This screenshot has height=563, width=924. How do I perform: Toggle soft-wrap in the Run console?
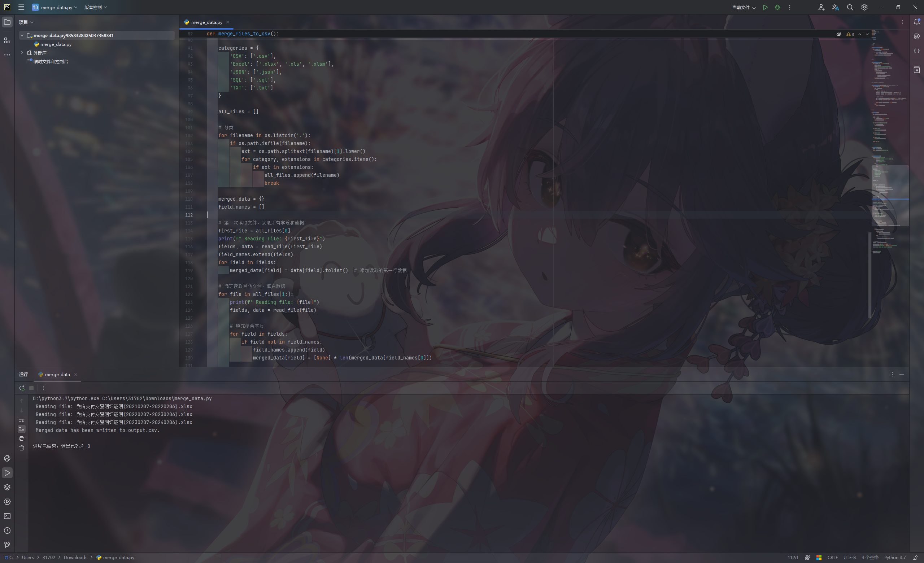point(22,419)
